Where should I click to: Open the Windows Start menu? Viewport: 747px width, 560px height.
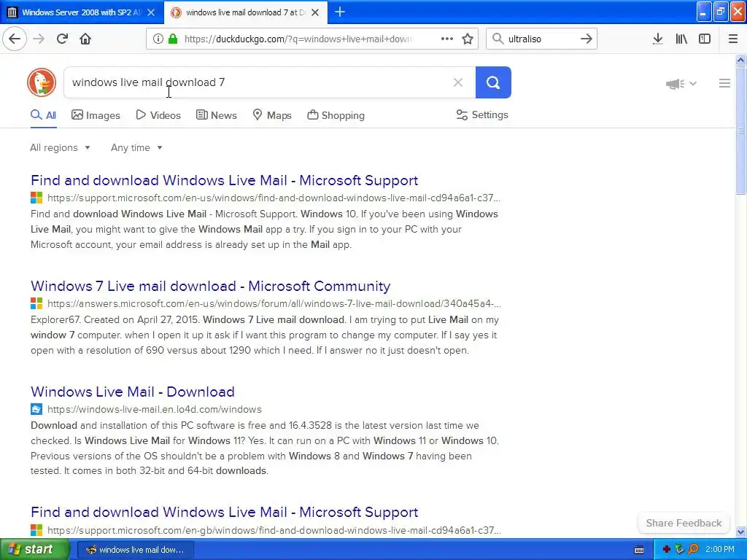pos(35,550)
